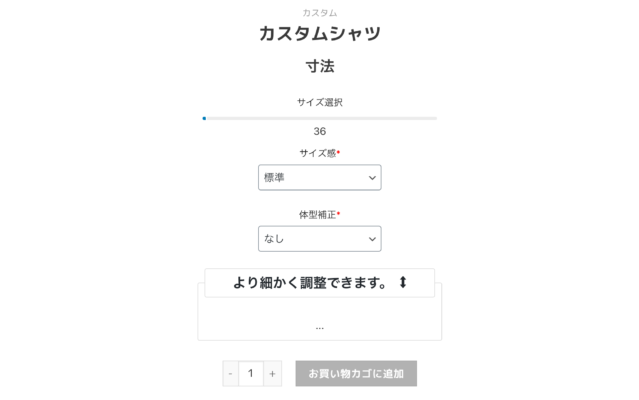Click the カスタム breadcrumb link at top
The width and height of the screenshot is (639, 400).
(320, 13)
